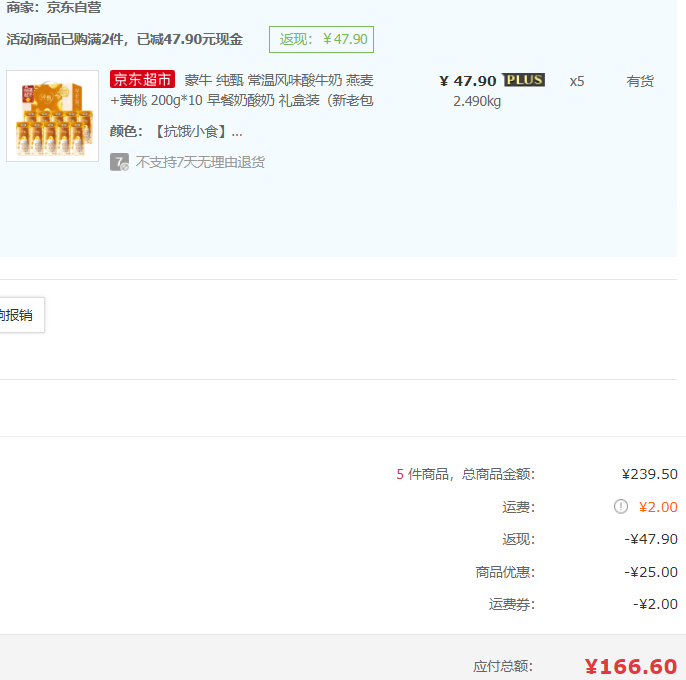Click the 应付总额 label
The image size is (686, 680).
coord(503,666)
